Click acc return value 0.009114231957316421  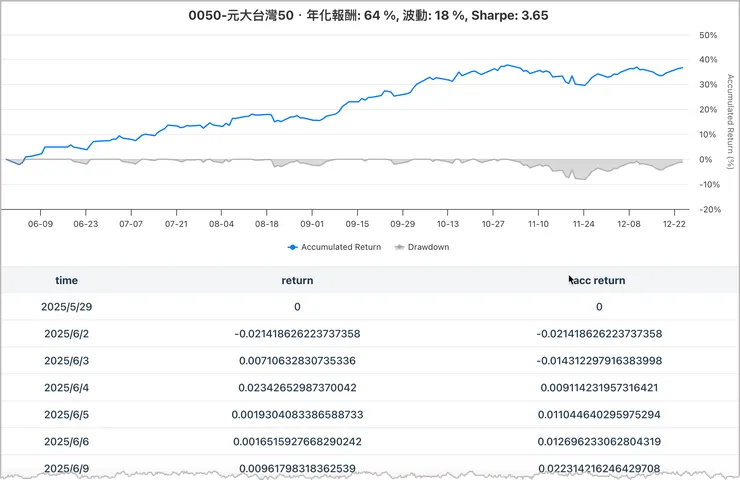tap(599, 387)
